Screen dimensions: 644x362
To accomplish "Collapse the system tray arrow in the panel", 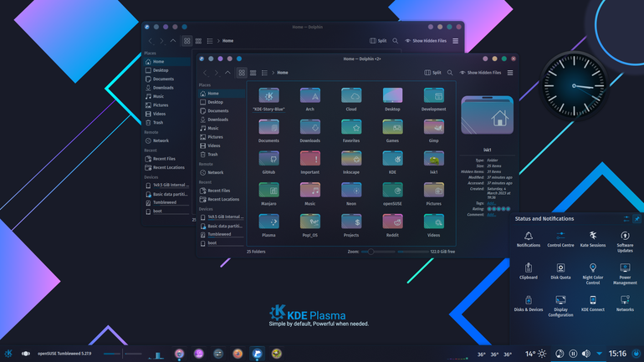I will pos(599,354).
